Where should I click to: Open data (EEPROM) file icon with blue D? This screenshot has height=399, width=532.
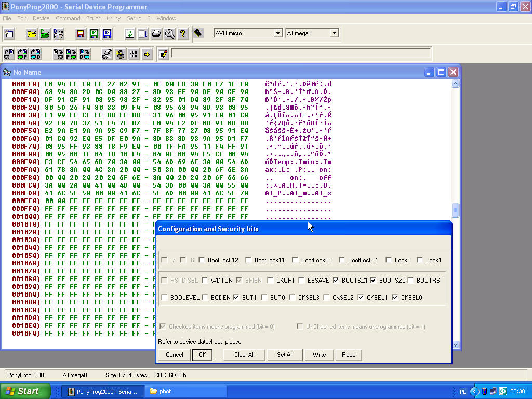(58, 34)
